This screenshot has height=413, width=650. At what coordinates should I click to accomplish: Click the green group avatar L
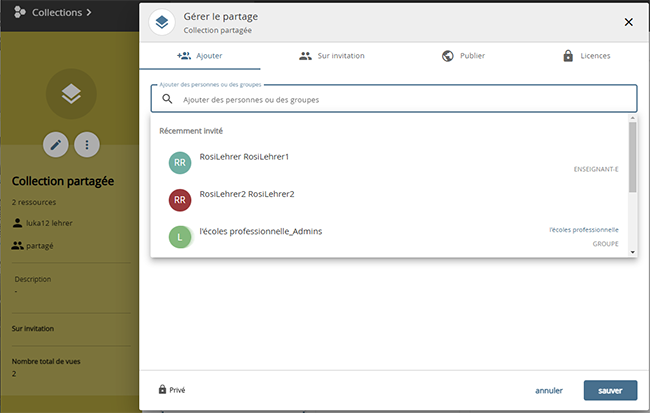(179, 237)
